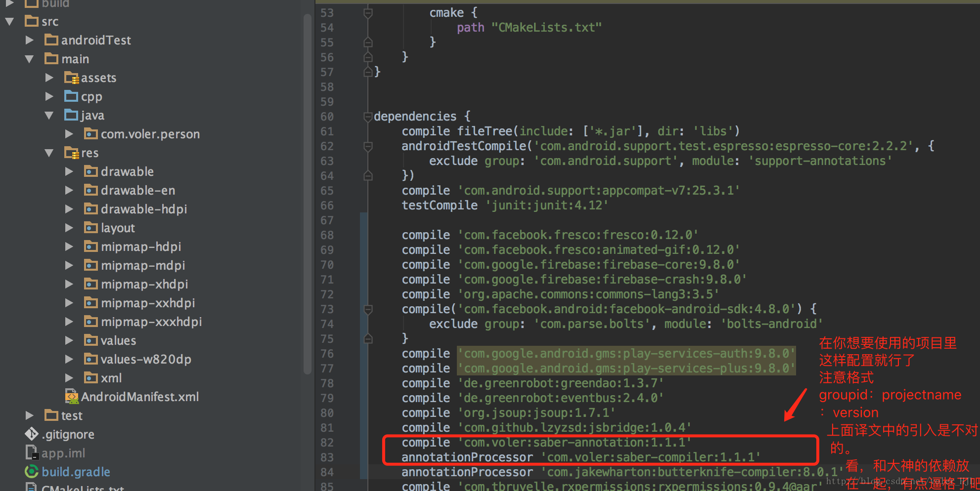Expand the values folder arrow
Screen dimensions: 980x491
[x=69, y=340]
